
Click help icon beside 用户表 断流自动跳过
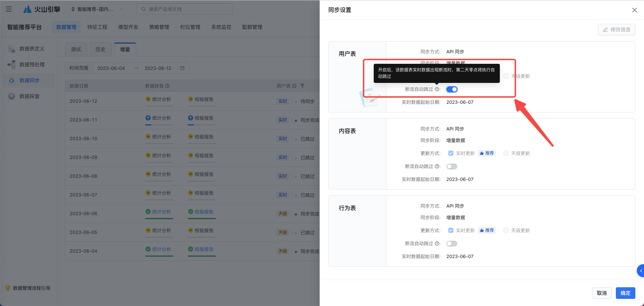pos(437,89)
